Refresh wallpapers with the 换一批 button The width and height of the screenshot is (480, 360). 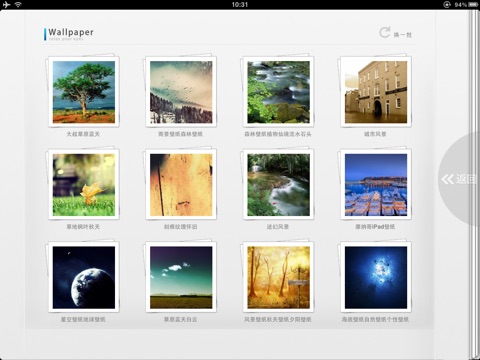pos(396,33)
